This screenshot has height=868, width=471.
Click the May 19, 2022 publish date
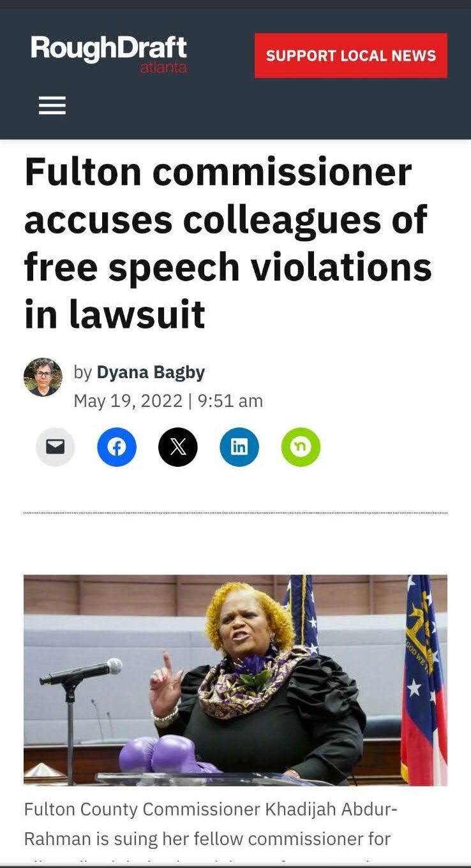click(x=128, y=401)
